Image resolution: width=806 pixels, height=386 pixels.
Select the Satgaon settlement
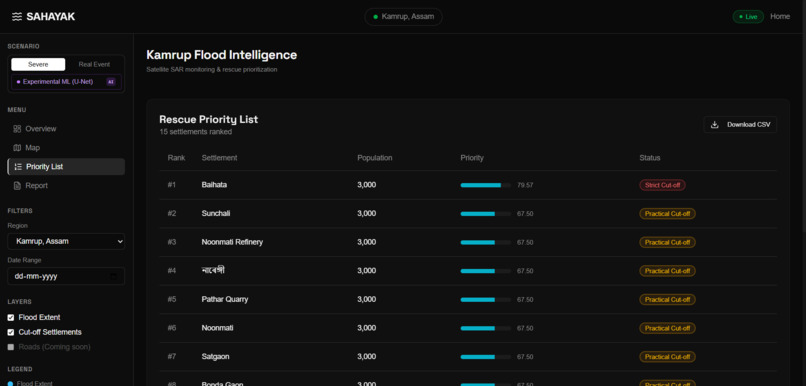(x=215, y=357)
